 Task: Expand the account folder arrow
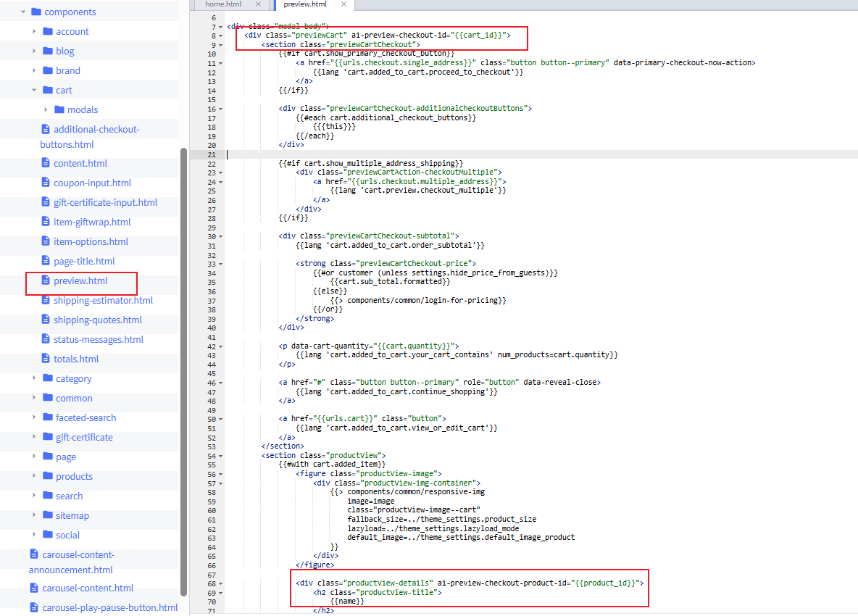34,31
